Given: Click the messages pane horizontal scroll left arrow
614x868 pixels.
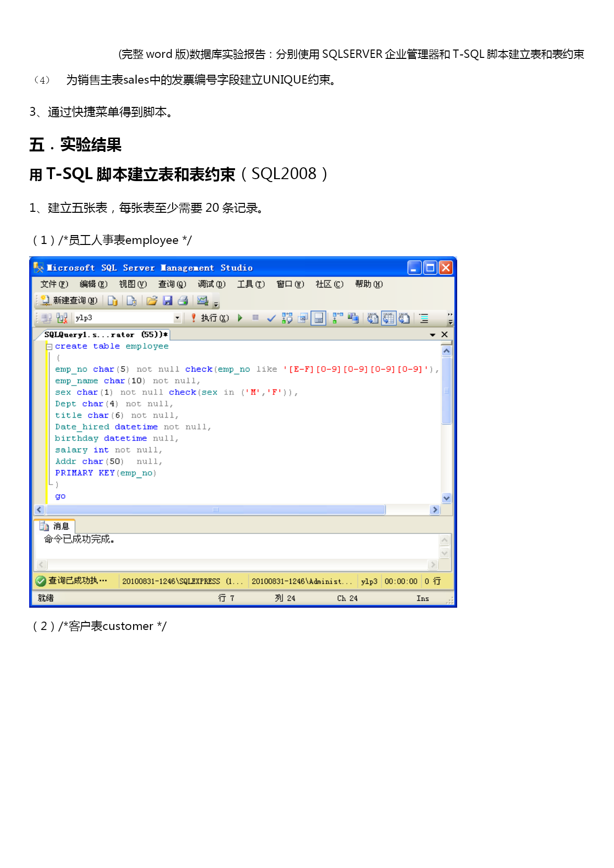Looking at the screenshot, I should tap(42, 565).
